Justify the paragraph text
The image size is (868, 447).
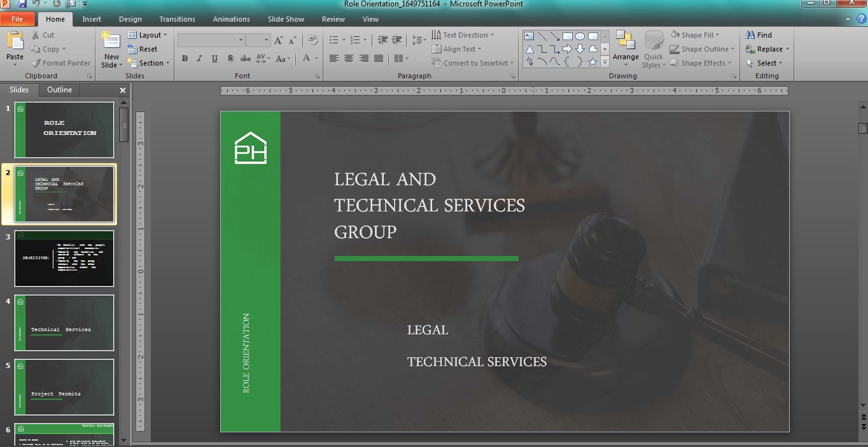tap(379, 59)
